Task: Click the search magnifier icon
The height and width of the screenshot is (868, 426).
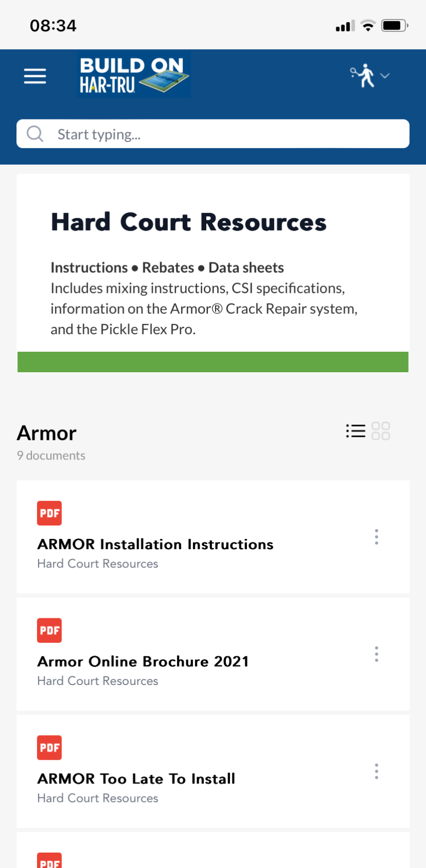Action: pos(35,134)
